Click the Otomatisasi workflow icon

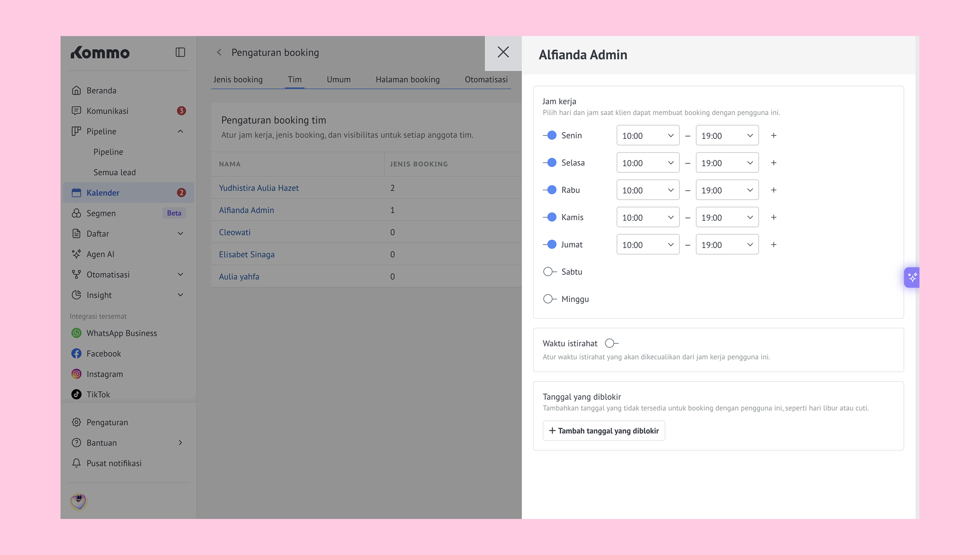(76, 275)
